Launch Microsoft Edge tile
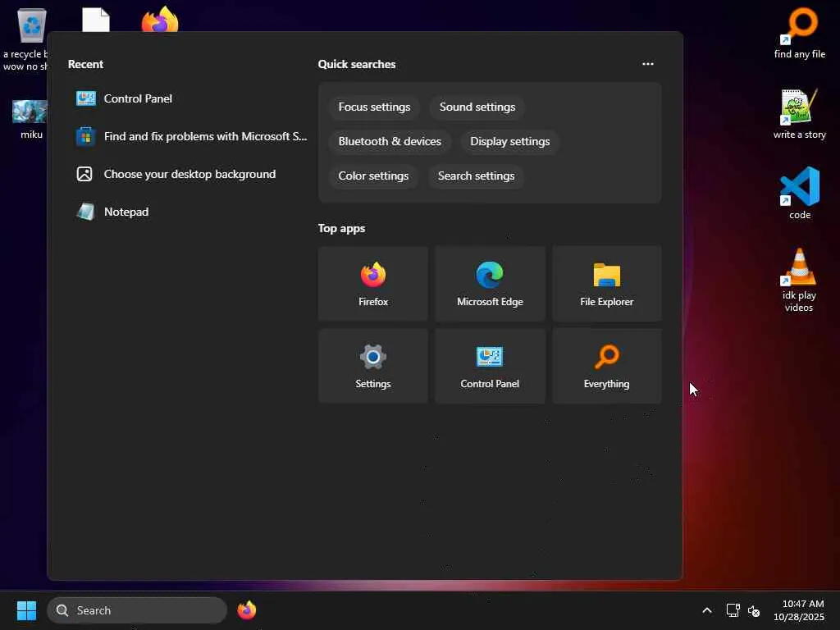 point(490,284)
